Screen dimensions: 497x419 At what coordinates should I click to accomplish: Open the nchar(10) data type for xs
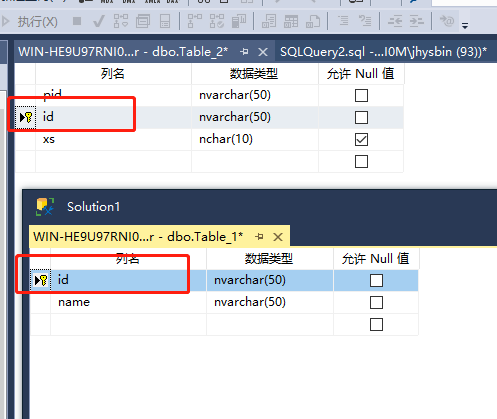pos(255,139)
